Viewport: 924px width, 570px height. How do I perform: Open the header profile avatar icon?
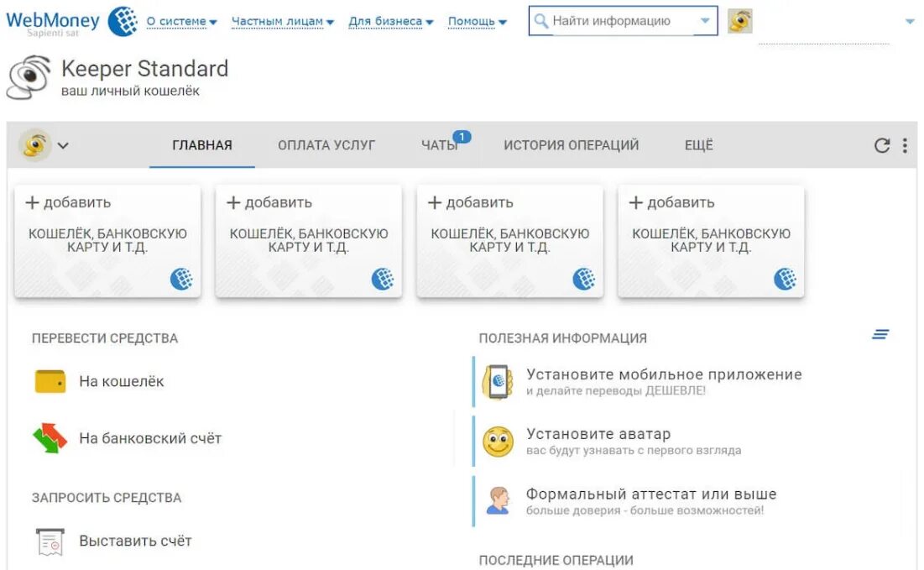pyautogui.click(x=739, y=21)
